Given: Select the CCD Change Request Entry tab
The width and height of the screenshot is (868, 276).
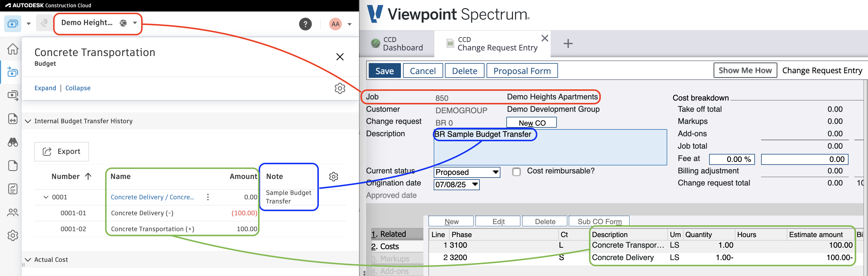Looking at the screenshot, I should [492, 44].
